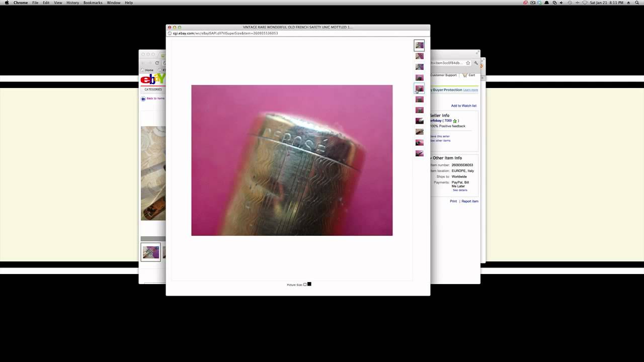Screen dimensions: 644x362
Task: Open the Chrome application menu
Action: 21,3
